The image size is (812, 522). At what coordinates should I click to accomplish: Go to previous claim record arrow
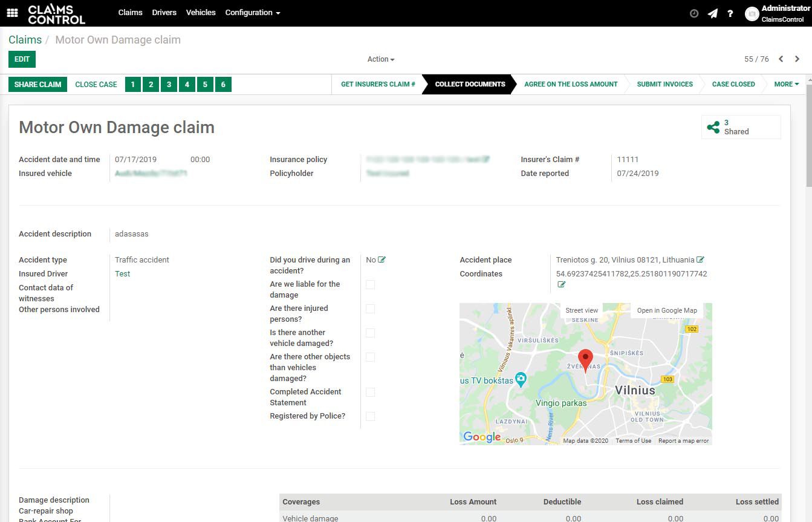(781, 59)
